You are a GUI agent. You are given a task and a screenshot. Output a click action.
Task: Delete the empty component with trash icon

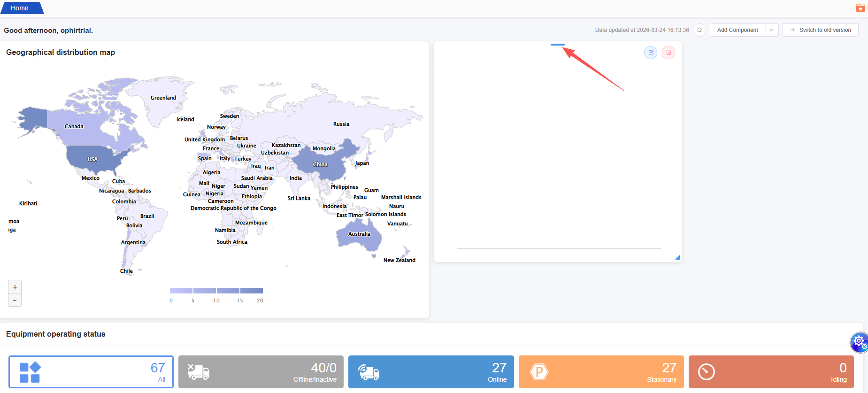668,53
